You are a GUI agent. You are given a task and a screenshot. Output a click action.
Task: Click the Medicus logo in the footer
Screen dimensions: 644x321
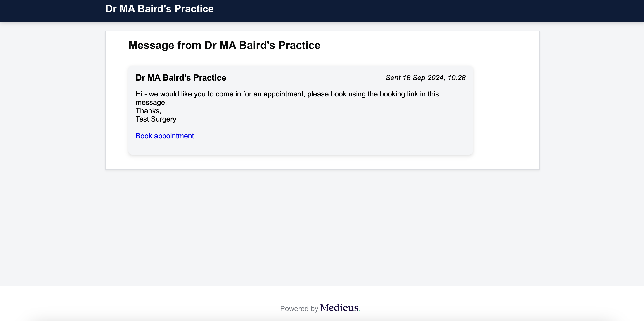tap(339, 308)
